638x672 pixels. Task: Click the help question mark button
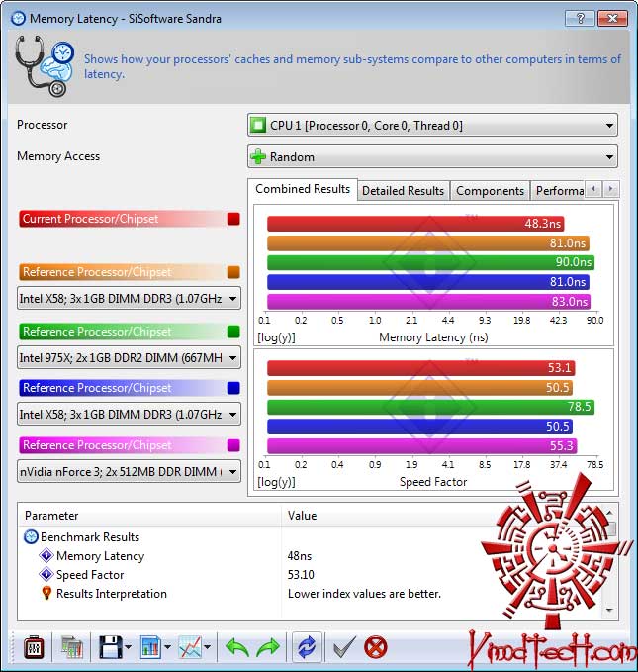tap(581, 19)
